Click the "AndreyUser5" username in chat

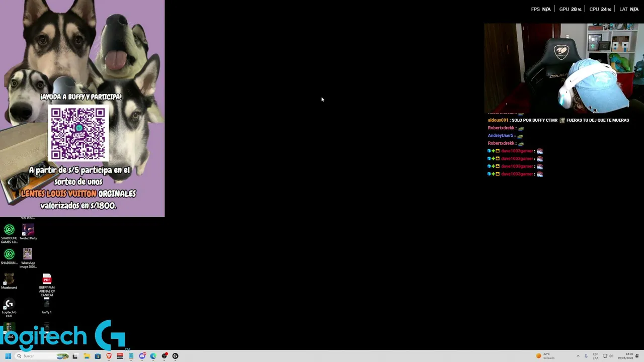click(x=501, y=136)
